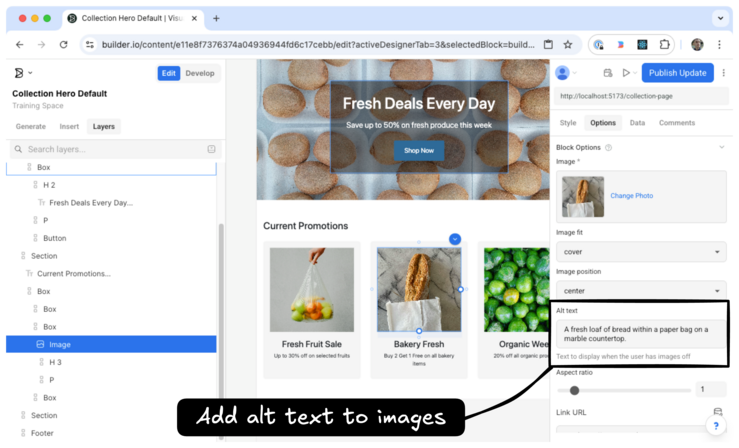Open Chrome profile avatar
The width and height of the screenshot is (739, 448).
pos(697,45)
